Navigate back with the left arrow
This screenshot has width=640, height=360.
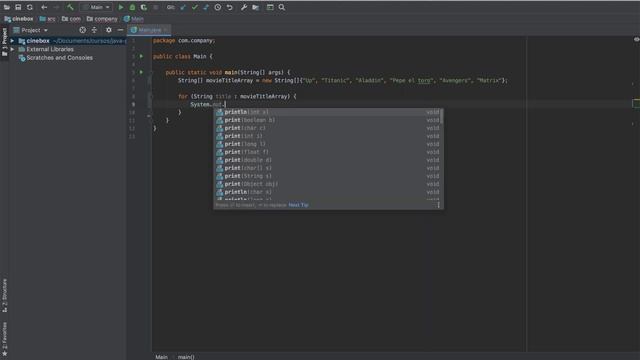pos(44,7)
